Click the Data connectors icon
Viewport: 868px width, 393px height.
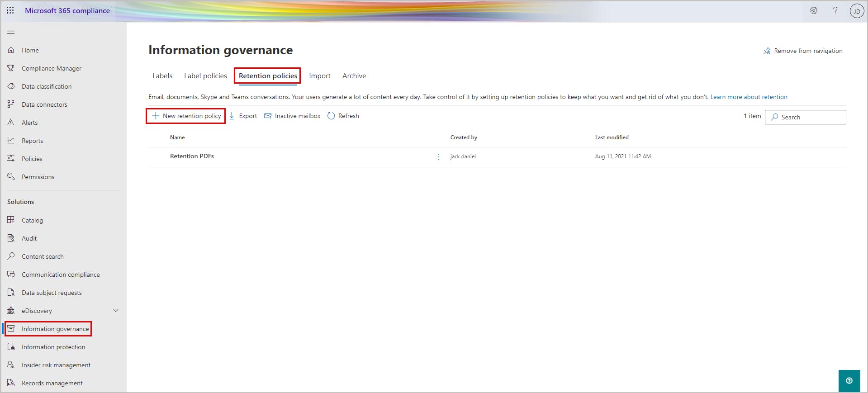coord(11,104)
